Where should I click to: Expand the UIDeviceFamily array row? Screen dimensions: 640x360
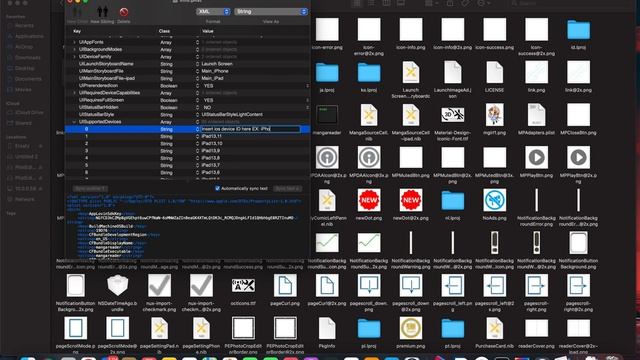[x=74, y=57]
